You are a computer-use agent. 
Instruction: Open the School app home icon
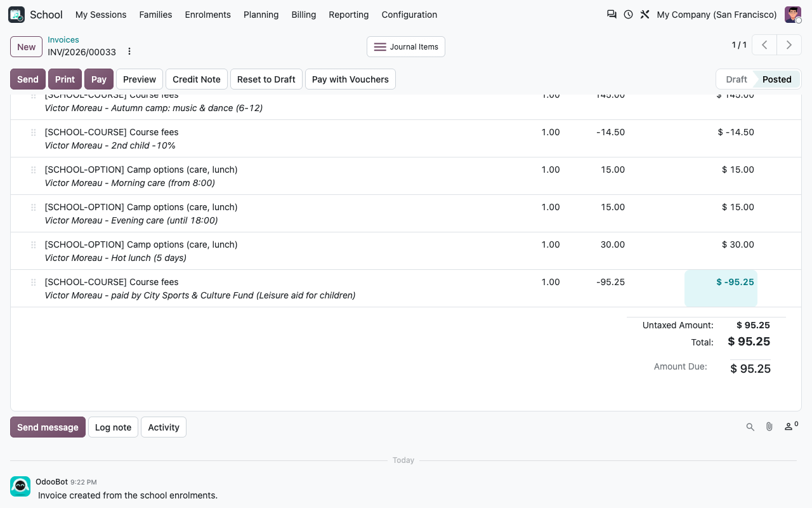(16, 15)
